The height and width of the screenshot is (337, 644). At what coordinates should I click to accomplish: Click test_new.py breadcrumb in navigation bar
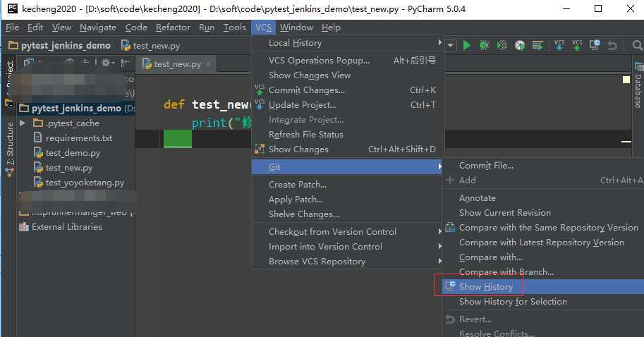pyautogui.click(x=151, y=46)
